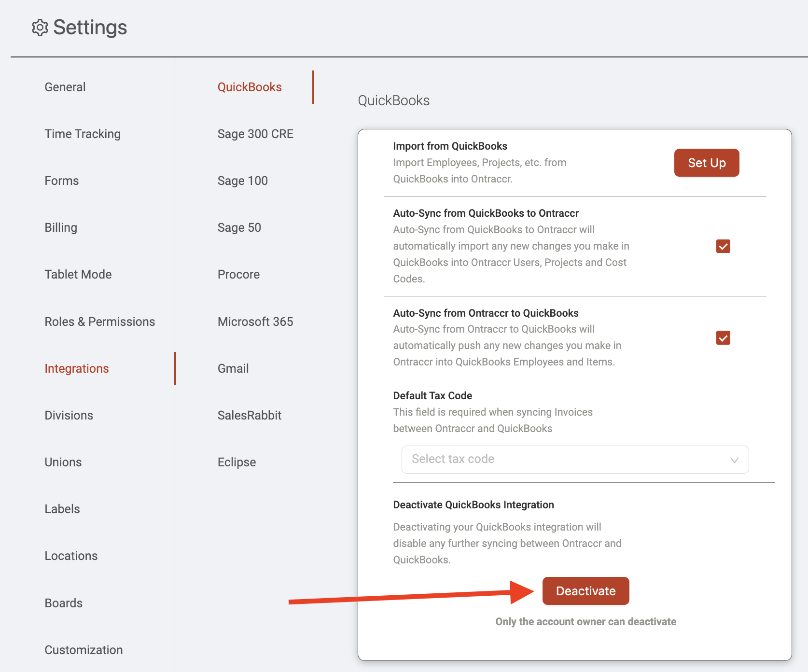This screenshot has height=672, width=808.
Task: Toggle Auto-Sync from QuickBooks to Ontraccr checkbox
Action: 723,246
